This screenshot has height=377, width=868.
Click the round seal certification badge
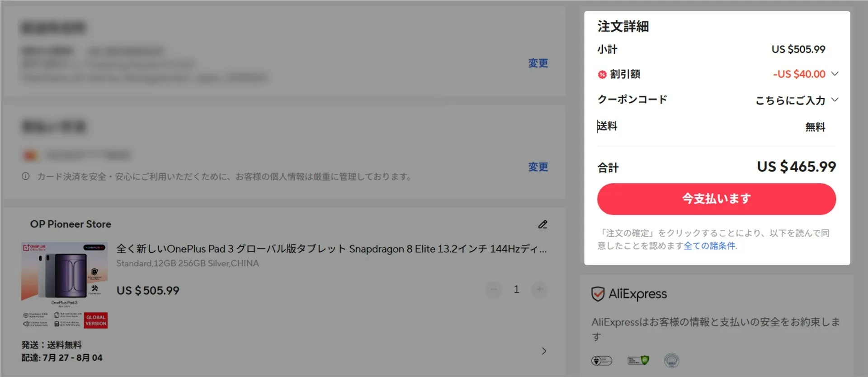[x=671, y=361]
